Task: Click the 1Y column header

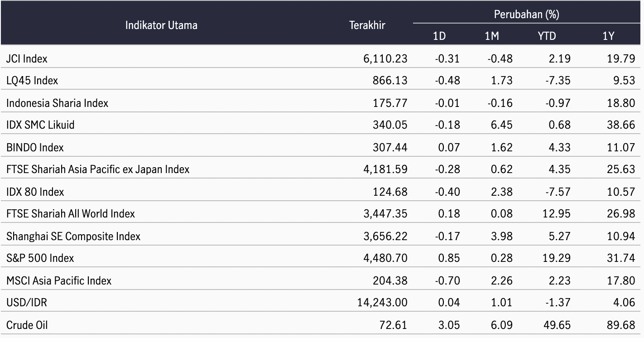Action: pyautogui.click(x=608, y=36)
